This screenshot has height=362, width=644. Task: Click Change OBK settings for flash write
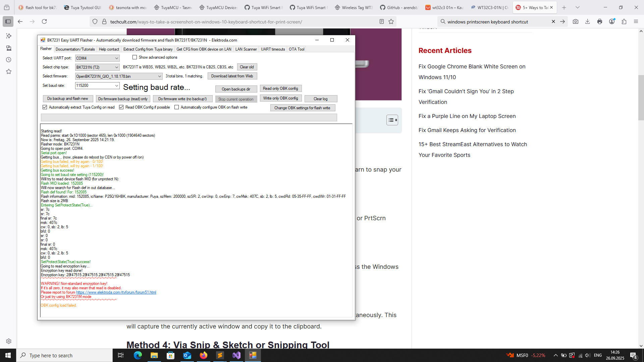tap(303, 108)
